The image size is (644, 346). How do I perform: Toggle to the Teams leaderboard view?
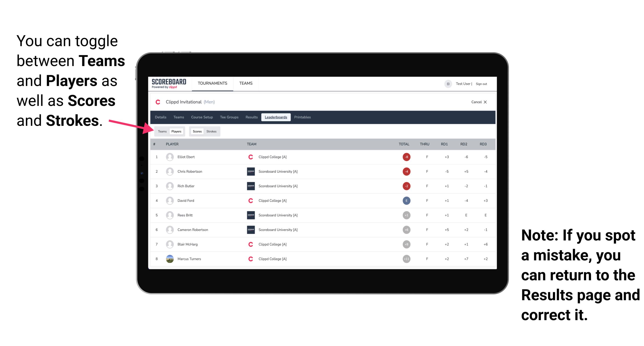[x=162, y=131]
